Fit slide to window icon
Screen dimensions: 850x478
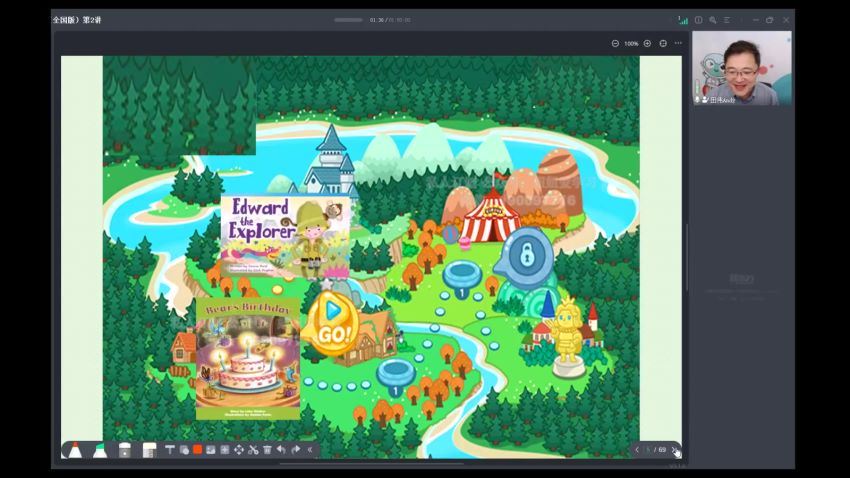point(663,43)
